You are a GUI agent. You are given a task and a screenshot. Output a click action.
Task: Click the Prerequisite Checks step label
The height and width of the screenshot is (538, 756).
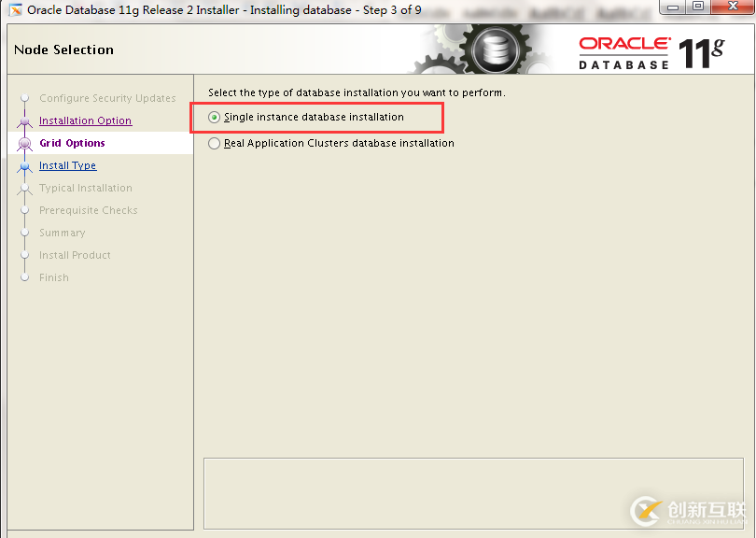point(89,210)
